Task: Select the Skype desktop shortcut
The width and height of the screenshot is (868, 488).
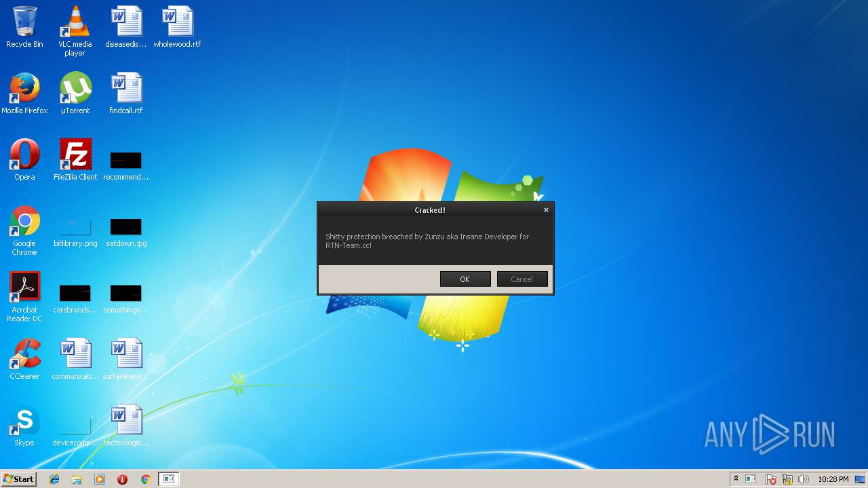Action: (24, 426)
